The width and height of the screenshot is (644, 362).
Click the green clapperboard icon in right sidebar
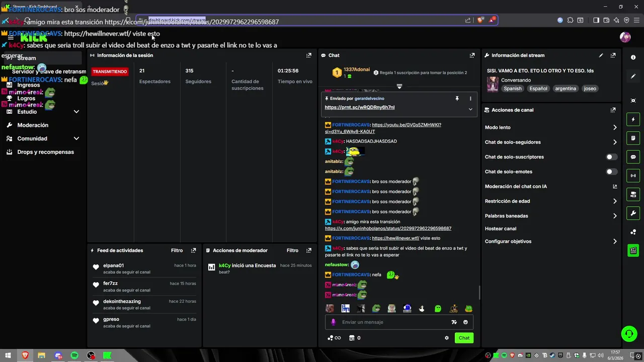click(x=633, y=250)
